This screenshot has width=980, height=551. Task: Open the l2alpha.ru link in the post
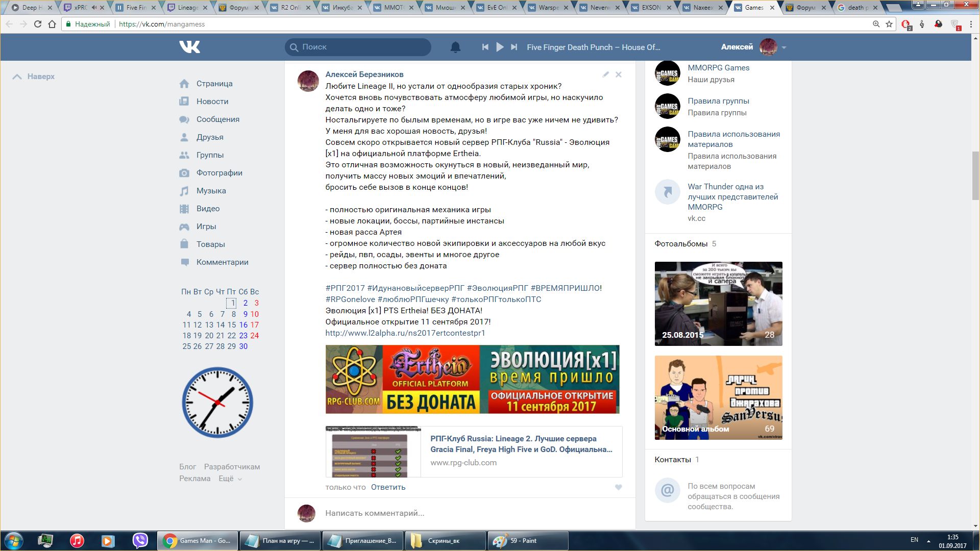click(x=405, y=333)
